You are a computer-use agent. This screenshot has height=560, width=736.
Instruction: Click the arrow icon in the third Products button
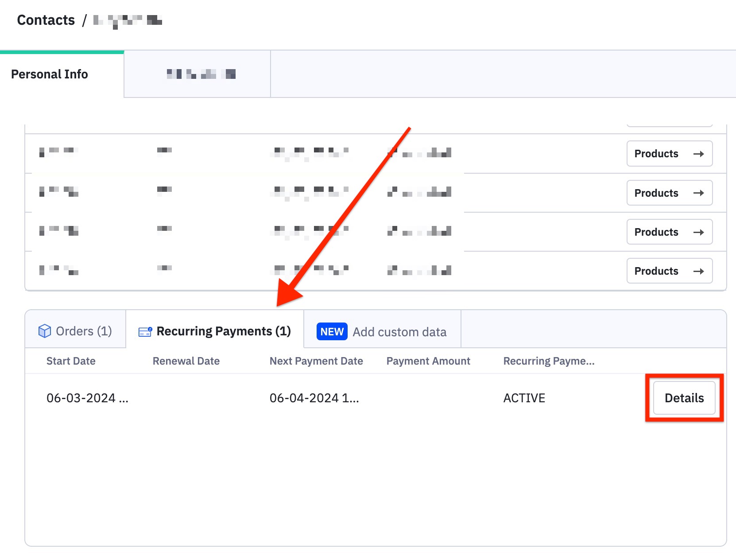(699, 232)
